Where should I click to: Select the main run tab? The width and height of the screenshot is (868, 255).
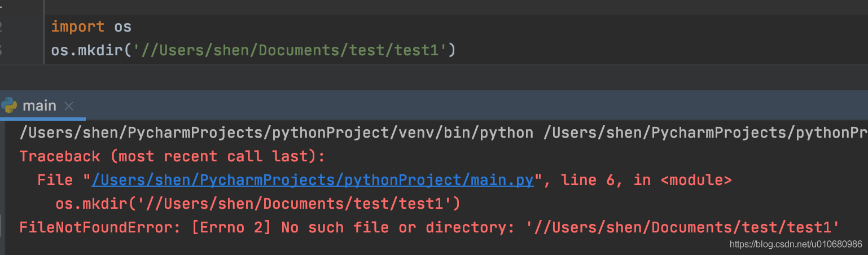tap(40, 106)
